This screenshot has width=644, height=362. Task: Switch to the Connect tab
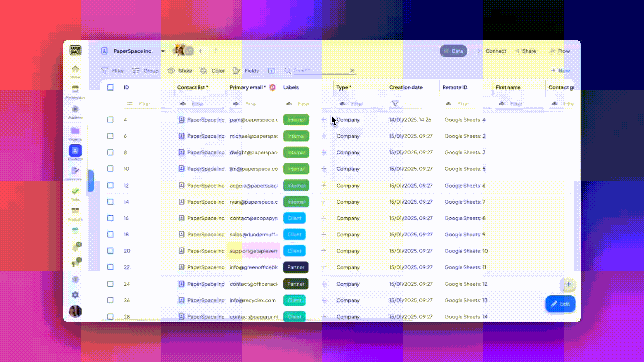[x=491, y=51]
